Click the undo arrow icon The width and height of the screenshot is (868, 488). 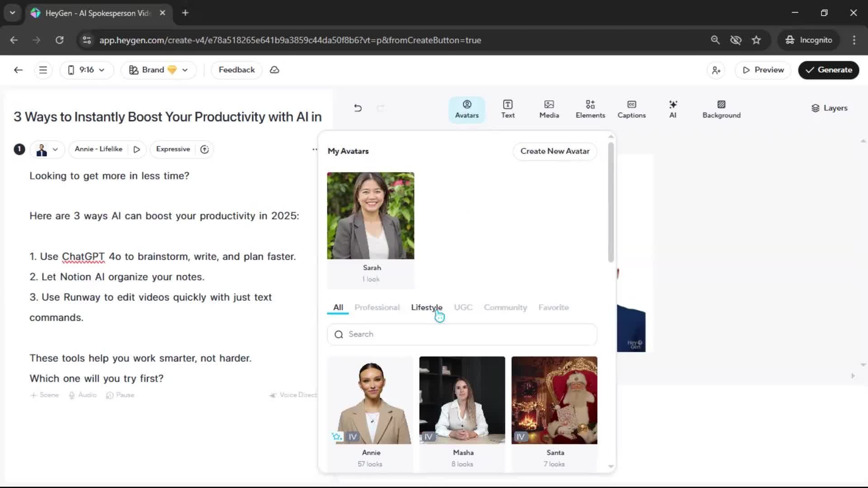pos(358,108)
